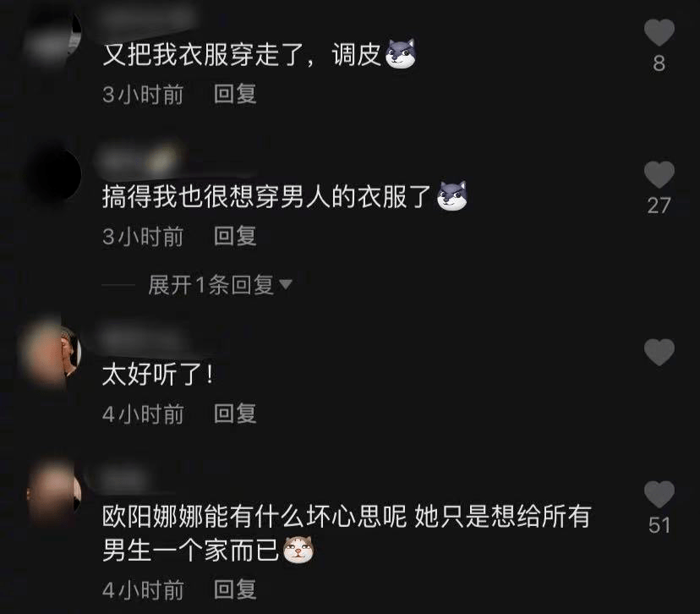The image size is (700, 614).
Task: Open avatar of the 欧阳娜娜 commenter
Action: point(53,493)
